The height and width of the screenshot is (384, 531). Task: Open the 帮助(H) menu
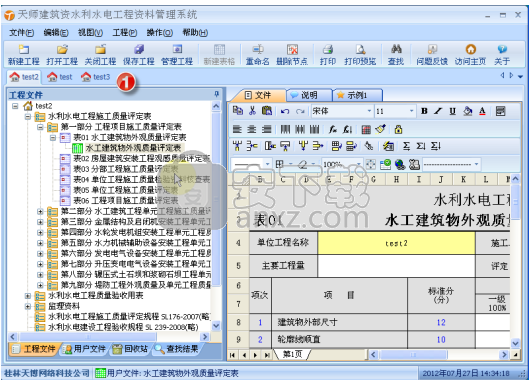point(195,33)
